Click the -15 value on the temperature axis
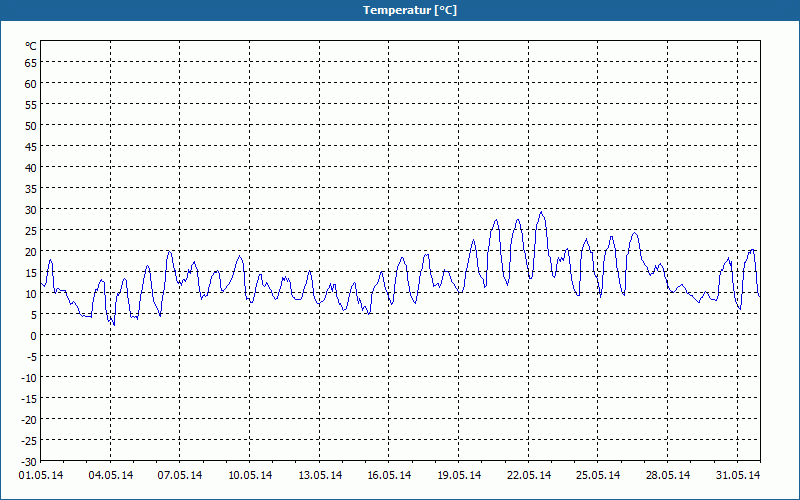800x500 pixels. 29,398
